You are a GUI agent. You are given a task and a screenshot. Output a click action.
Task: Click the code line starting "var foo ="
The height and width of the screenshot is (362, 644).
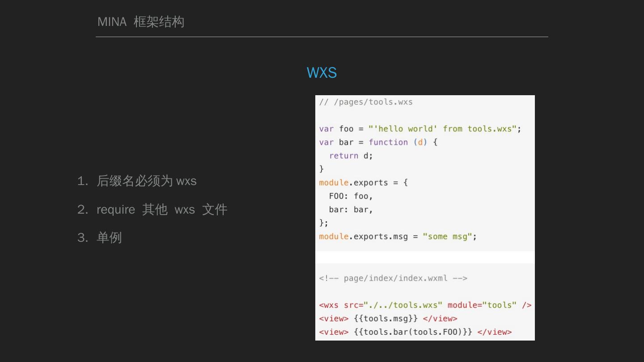[x=420, y=129]
